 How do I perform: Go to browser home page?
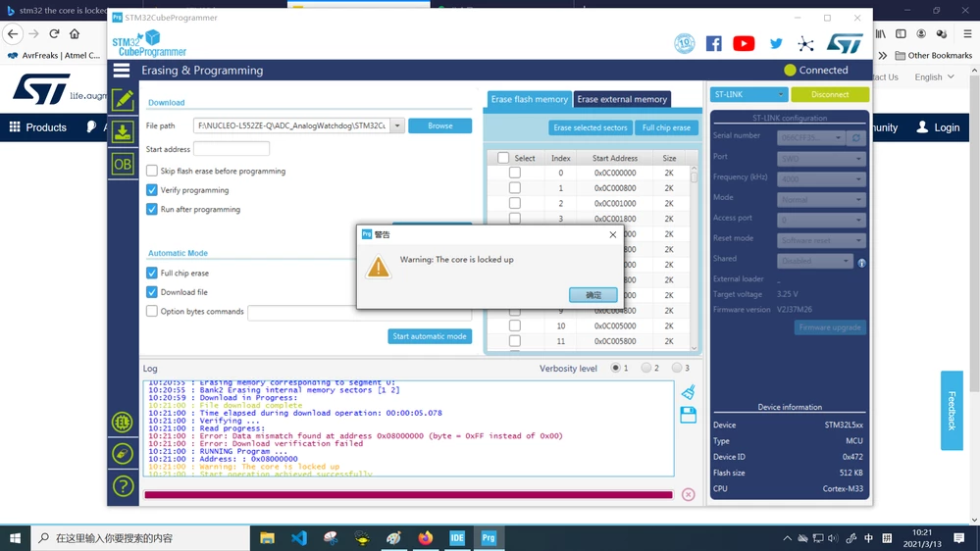[x=75, y=33]
